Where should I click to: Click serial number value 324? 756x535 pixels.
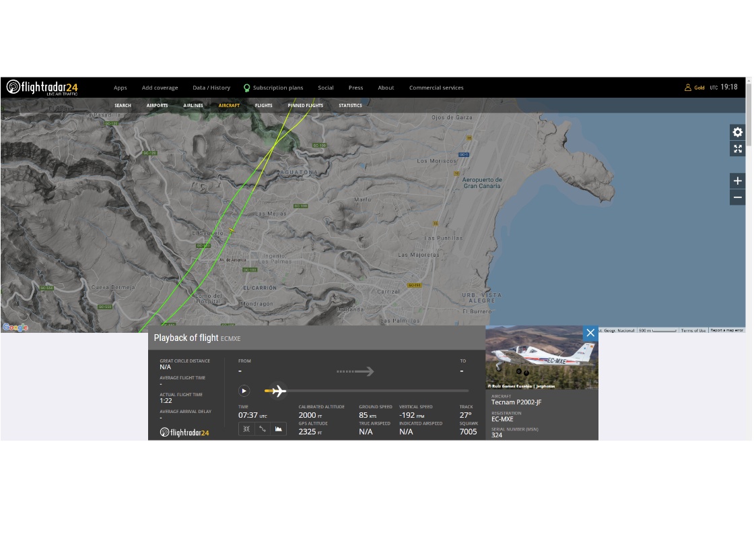[497, 435]
